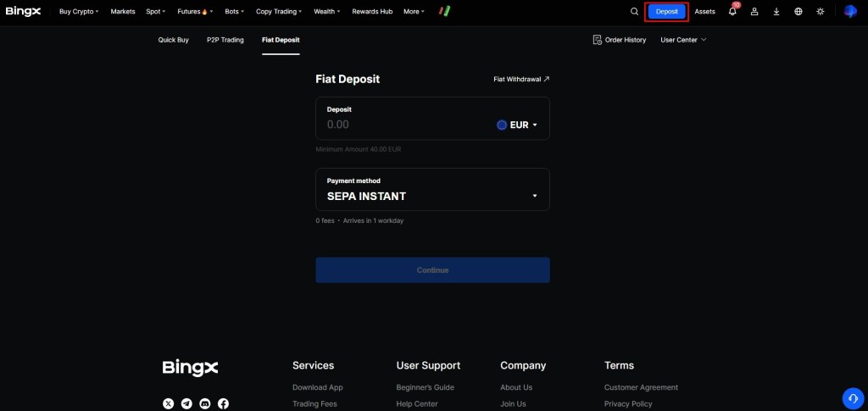
Task: Open the BingX Facebook page
Action: click(x=223, y=404)
